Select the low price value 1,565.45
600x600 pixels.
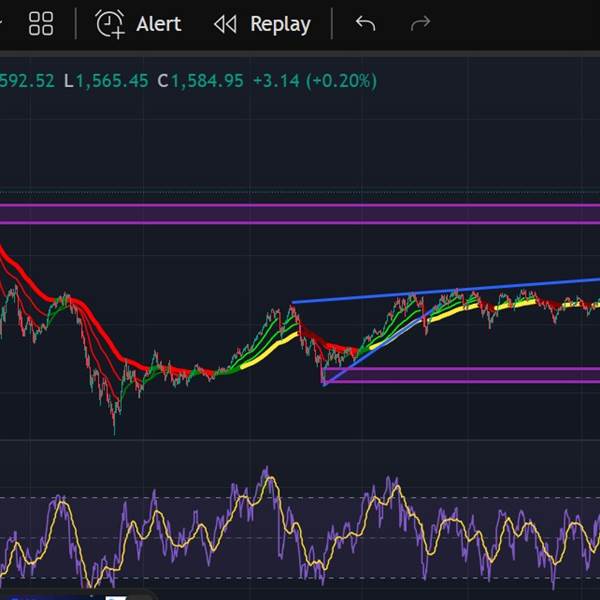pyautogui.click(x=112, y=81)
